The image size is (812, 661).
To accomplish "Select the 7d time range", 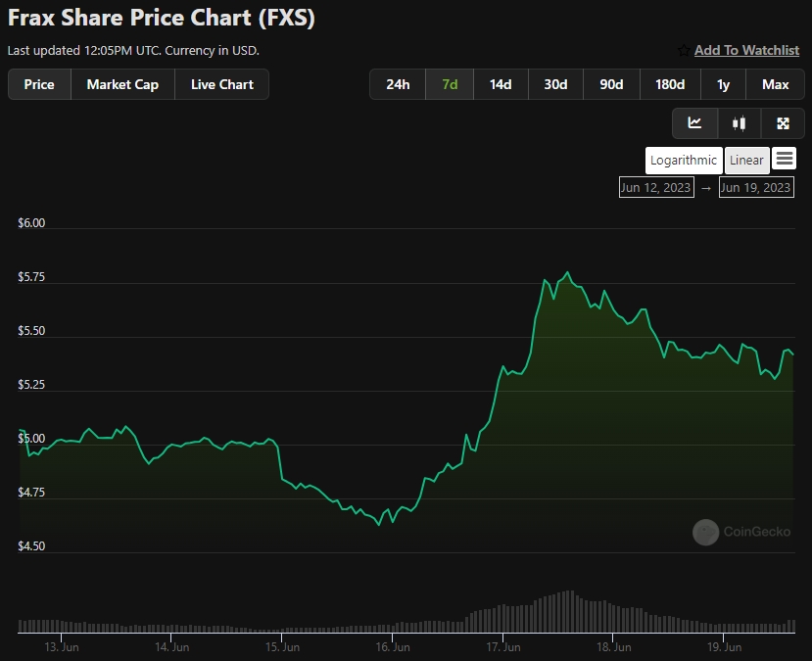I will coord(450,84).
